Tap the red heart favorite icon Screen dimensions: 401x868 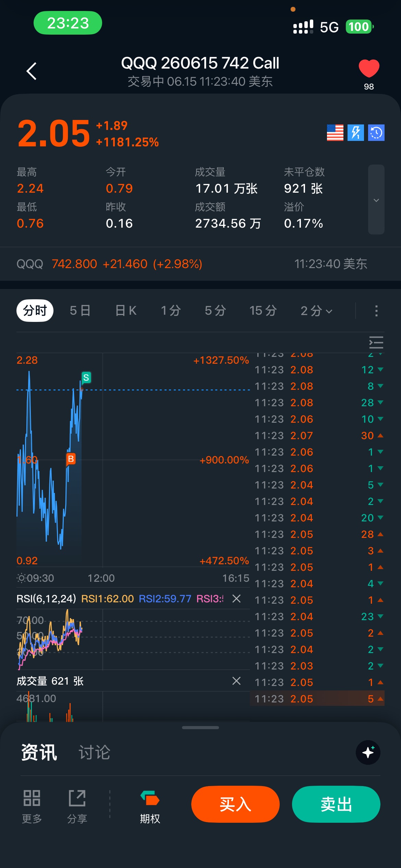369,68
